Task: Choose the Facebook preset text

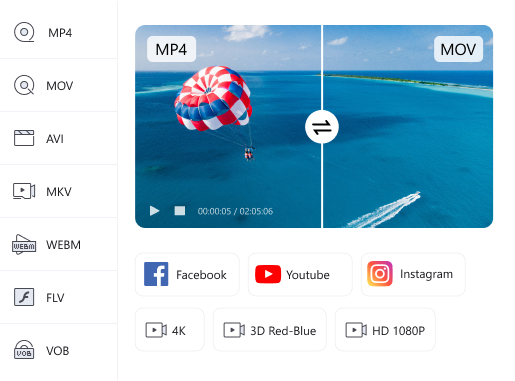Action: click(x=201, y=275)
